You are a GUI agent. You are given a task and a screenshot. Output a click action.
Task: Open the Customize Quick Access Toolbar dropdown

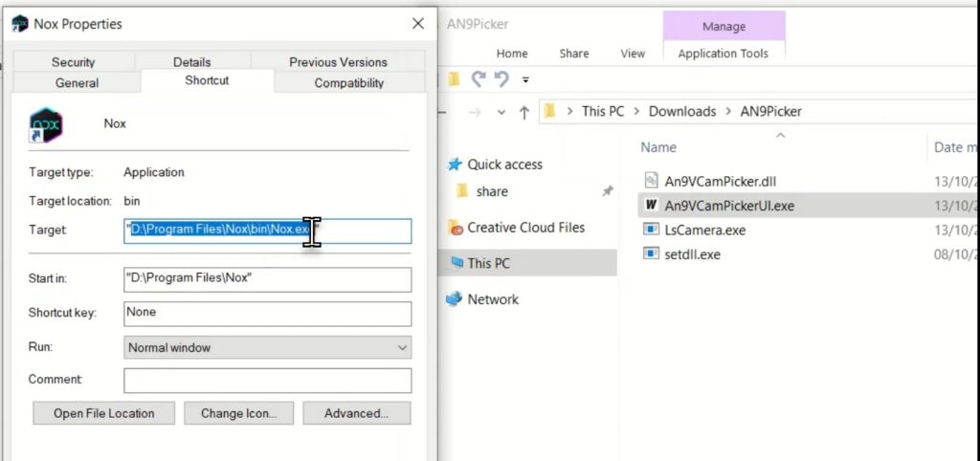tap(525, 79)
